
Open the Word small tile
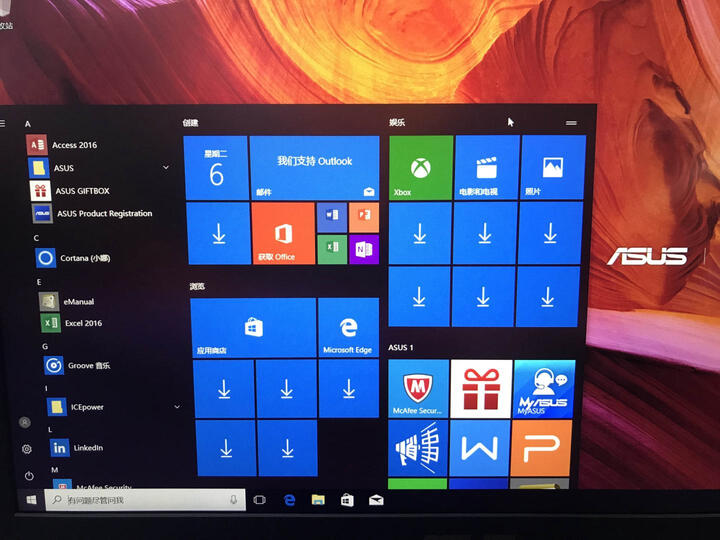332,217
